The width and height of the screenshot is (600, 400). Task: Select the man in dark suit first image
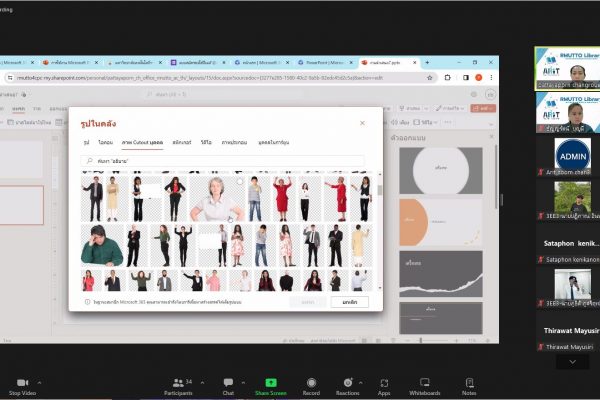click(x=93, y=199)
